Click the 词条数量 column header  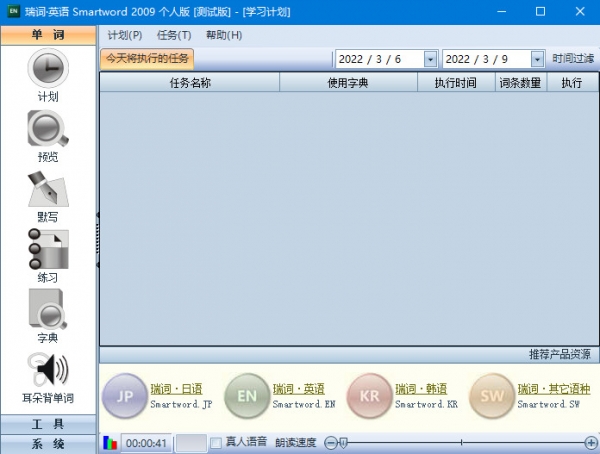(520, 83)
